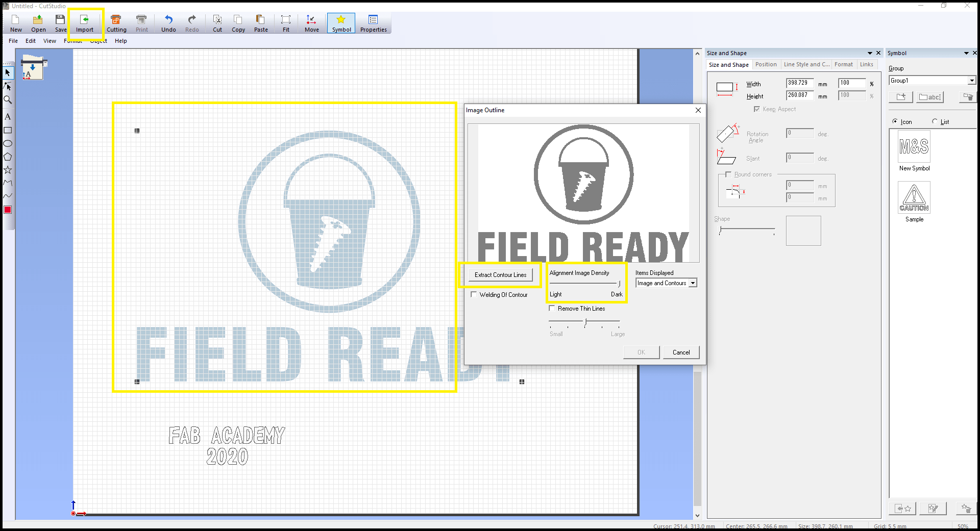Start the Cutting command from toolbar
Screen dimensions: 980x531
click(116, 23)
